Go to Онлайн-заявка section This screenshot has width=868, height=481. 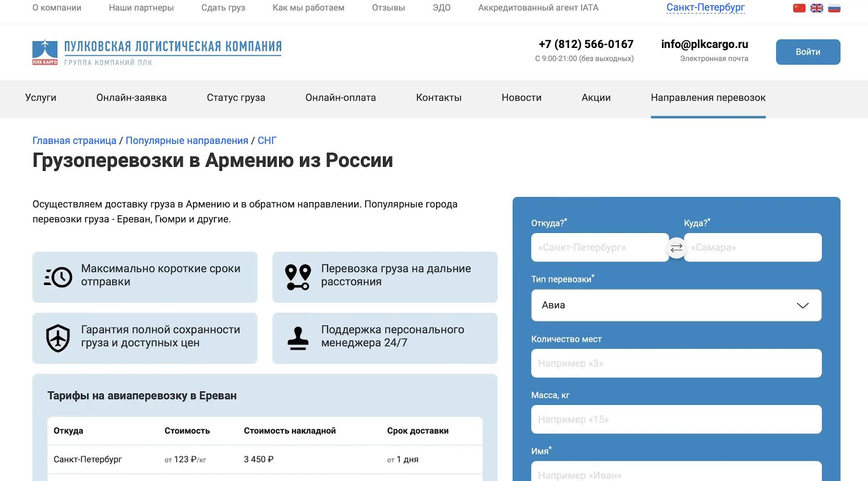pyautogui.click(x=131, y=97)
